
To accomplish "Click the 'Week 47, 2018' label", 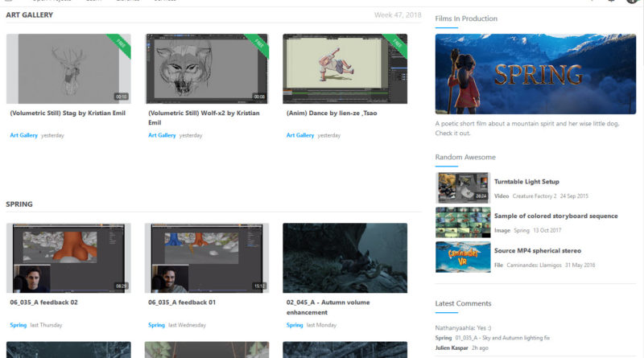I will [x=398, y=14].
